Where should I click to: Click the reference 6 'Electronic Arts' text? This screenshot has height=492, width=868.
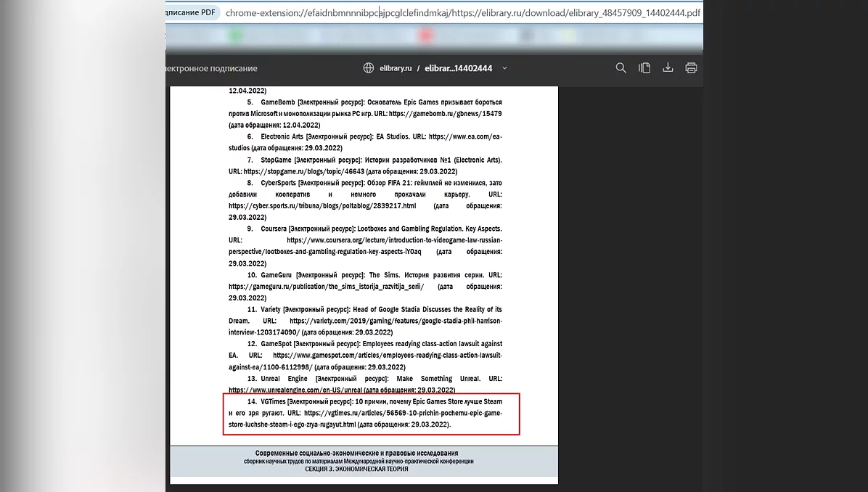282,136
